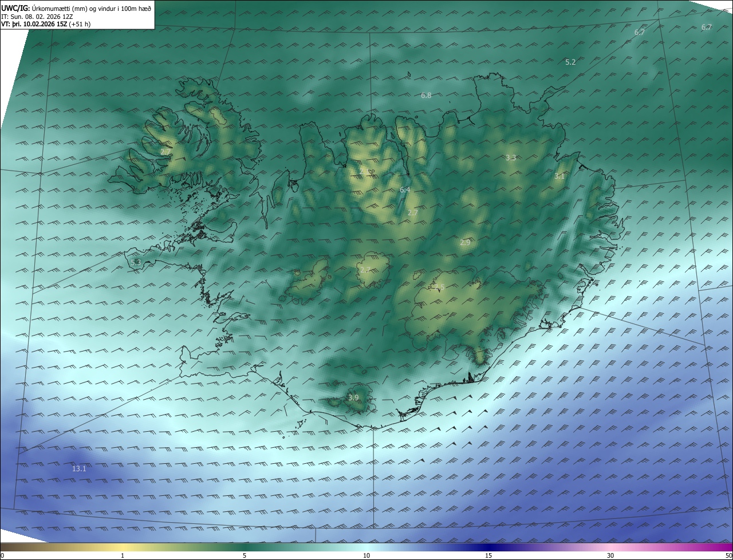The width and height of the screenshot is (733, 560).
Task: Pick the 6.8 value off the north coast
Action: click(x=426, y=95)
